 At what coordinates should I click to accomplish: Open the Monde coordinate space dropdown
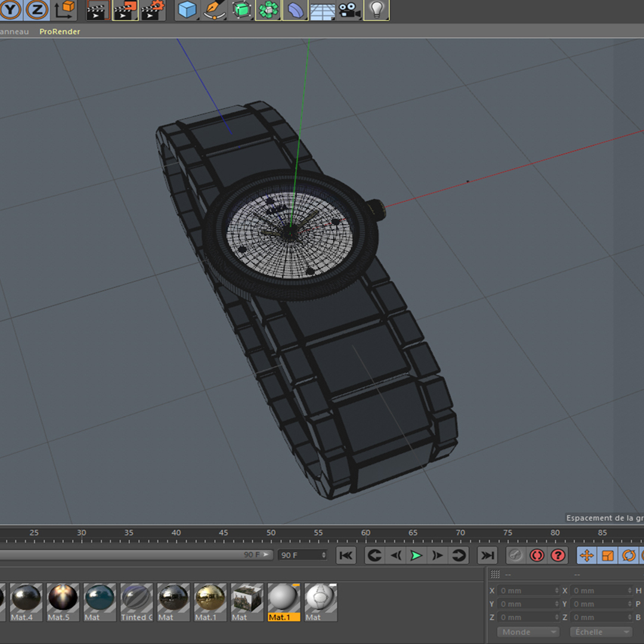(x=528, y=632)
